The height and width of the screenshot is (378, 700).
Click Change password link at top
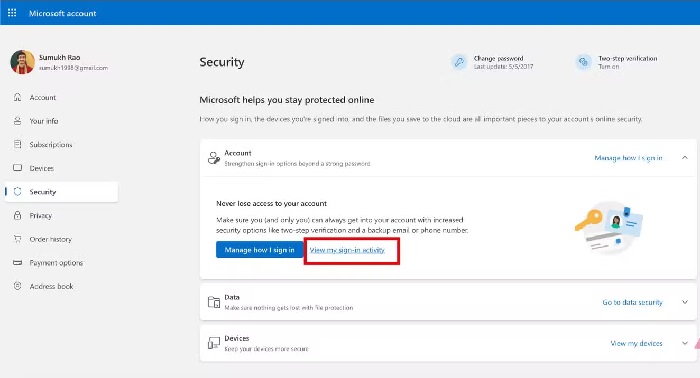(498, 58)
